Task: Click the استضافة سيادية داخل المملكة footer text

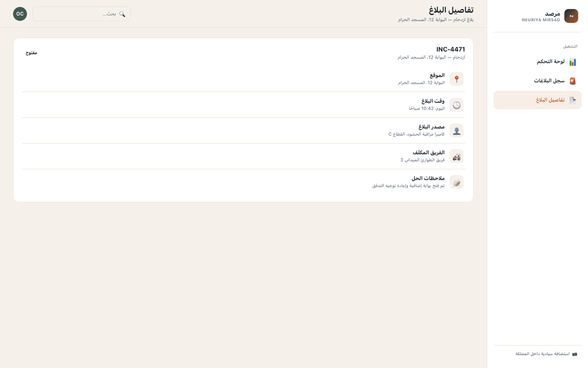Action: point(542,354)
